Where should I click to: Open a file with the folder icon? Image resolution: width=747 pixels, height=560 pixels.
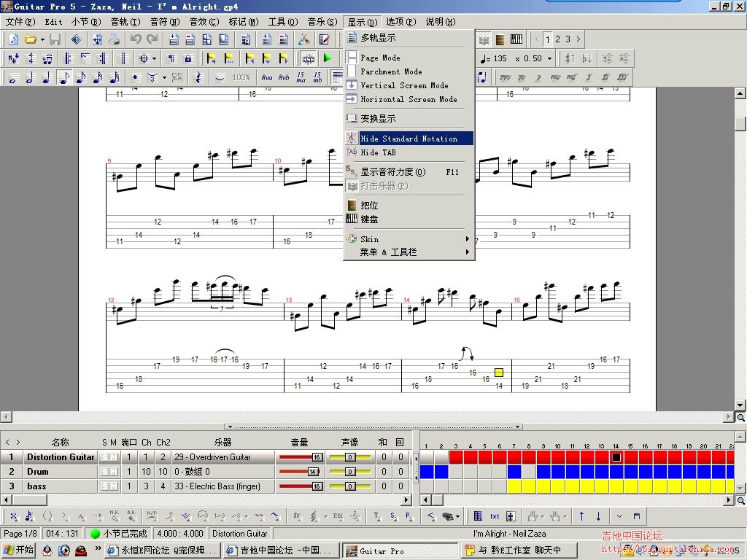click(x=31, y=39)
